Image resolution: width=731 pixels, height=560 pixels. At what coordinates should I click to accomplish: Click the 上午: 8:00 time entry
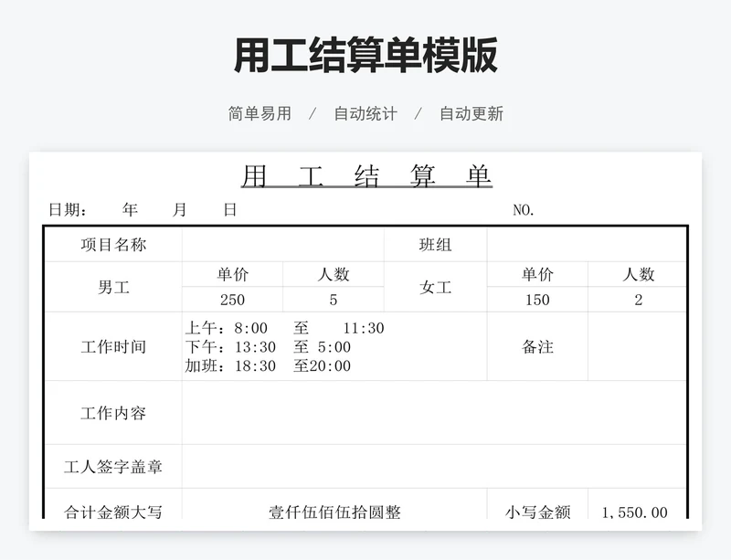point(227,328)
